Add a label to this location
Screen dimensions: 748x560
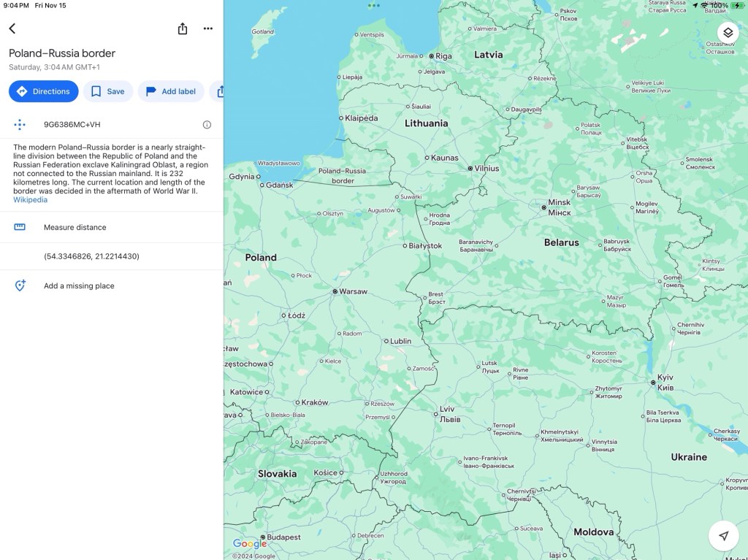click(171, 91)
